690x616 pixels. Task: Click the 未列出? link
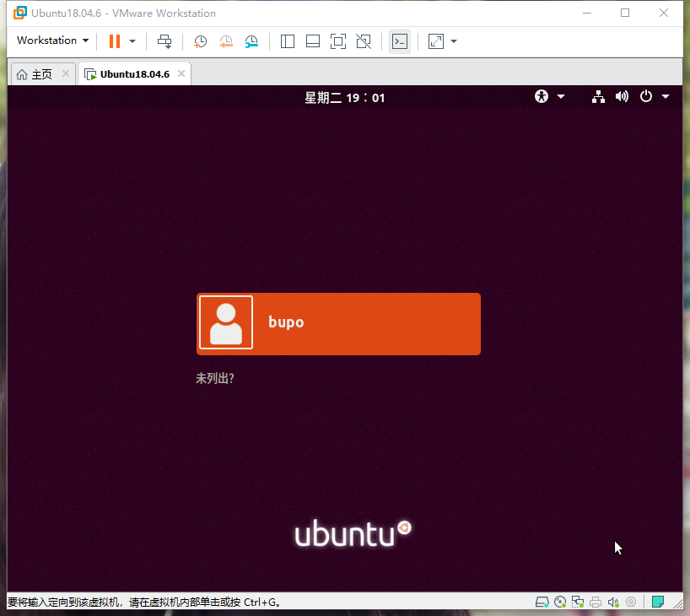tap(215, 378)
